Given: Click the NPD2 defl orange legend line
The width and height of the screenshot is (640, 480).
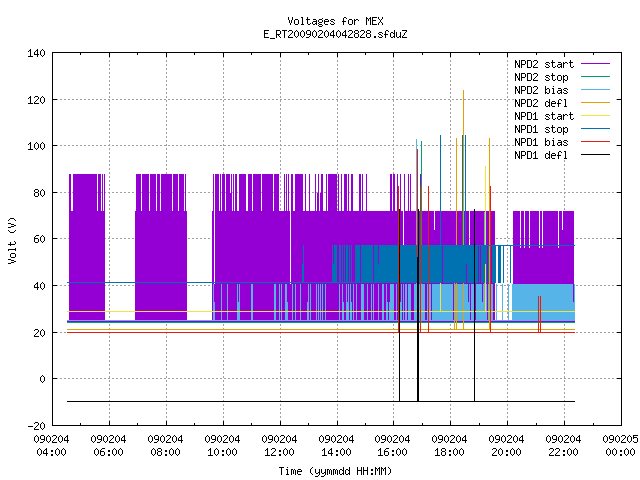Looking at the screenshot, I should tap(595, 103).
